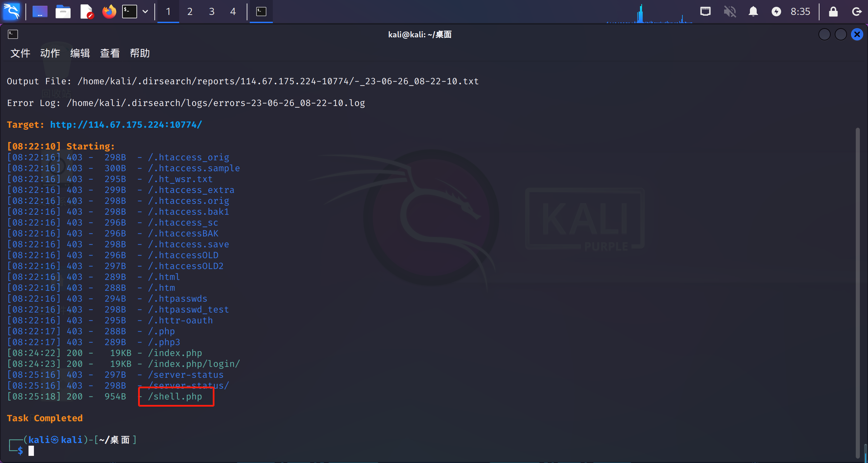Open the network connection tray icon
This screenshot has height=463, width=868.
click(x=705, y=12)
